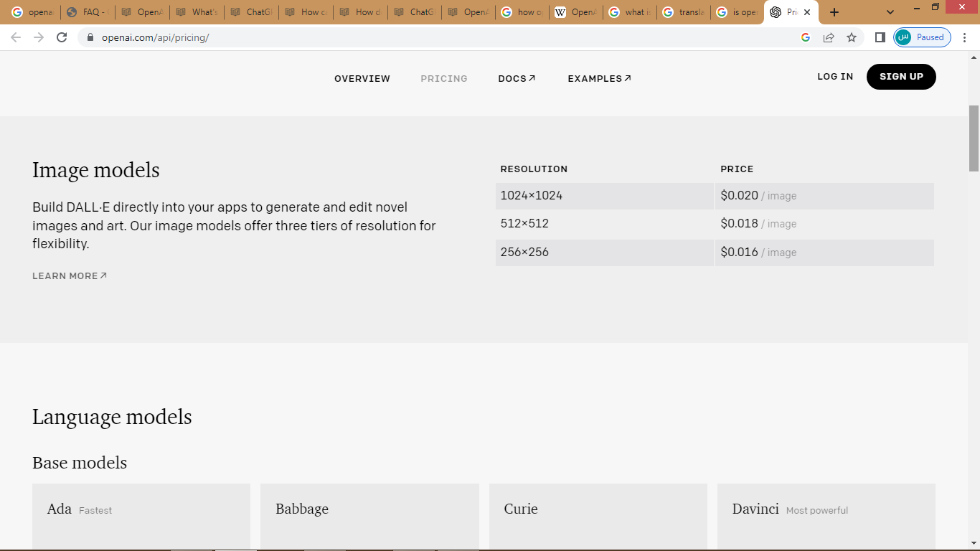Click the $0.016 / image price
The height and width of the screenshot is (551, 980).
tap(758, 253)
